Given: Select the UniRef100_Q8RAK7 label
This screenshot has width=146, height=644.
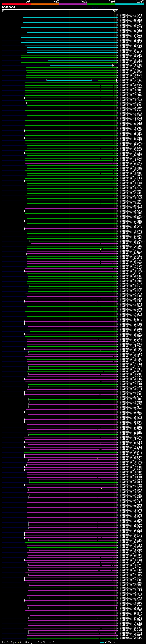Looking at the screenshot, I should pos(131,635).
